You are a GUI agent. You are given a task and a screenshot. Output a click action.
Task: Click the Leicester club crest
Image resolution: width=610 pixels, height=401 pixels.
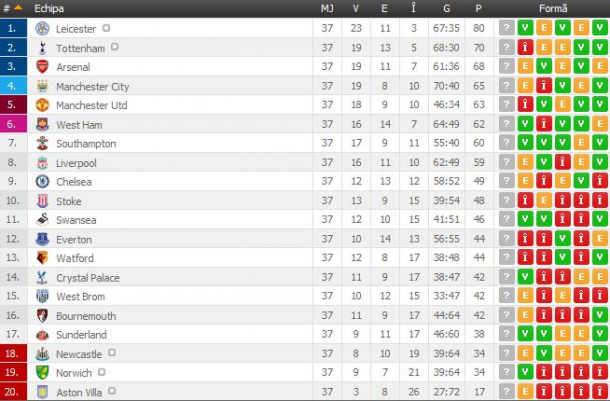pyautogui.click(x=43, y=29)
